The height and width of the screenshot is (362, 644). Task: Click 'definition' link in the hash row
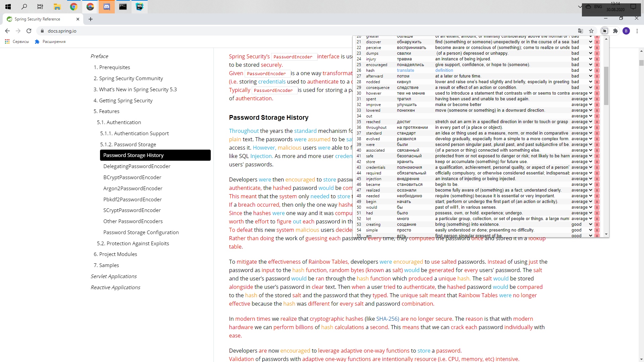(x=444, y=70)
